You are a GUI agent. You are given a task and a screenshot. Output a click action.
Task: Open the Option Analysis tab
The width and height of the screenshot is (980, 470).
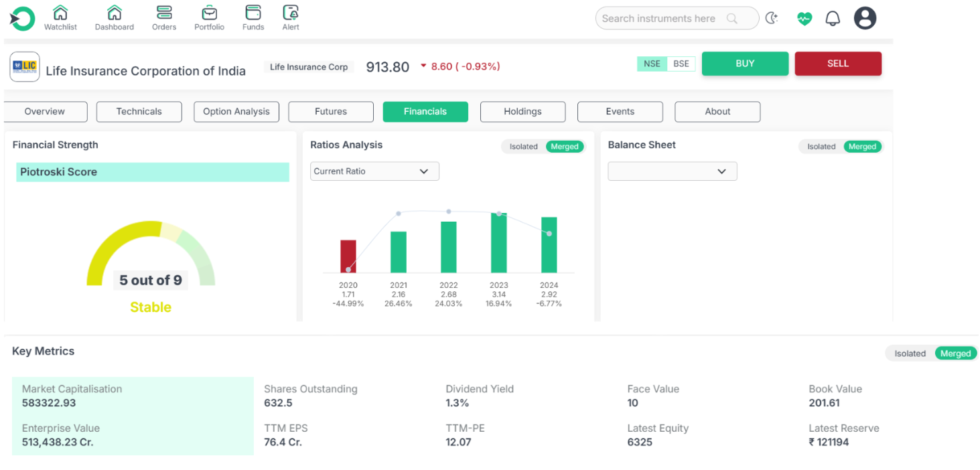point(236,112)
